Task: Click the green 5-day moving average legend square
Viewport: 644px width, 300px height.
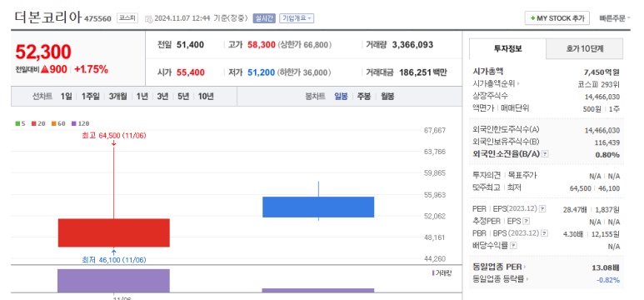Action: point(17,123)
